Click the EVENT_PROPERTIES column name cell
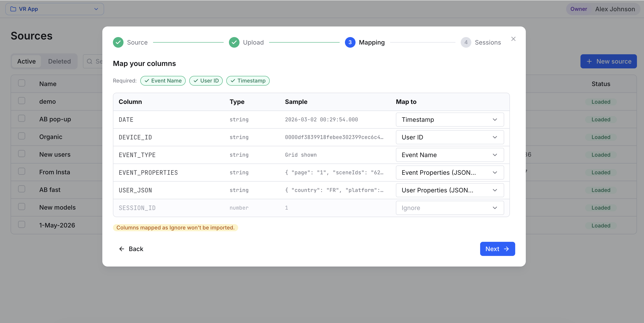The width and height of the screenshot is (644, 323). tap(148, 173)
